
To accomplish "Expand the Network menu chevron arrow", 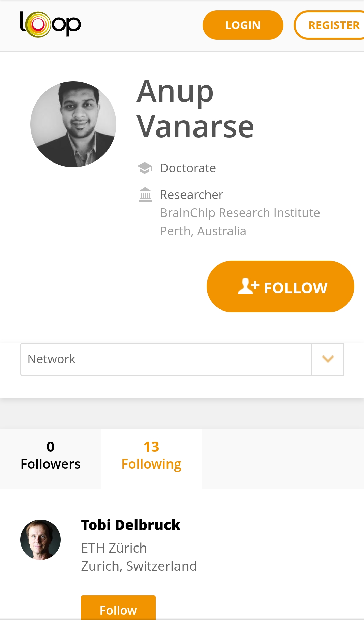I will coord(328,359).
